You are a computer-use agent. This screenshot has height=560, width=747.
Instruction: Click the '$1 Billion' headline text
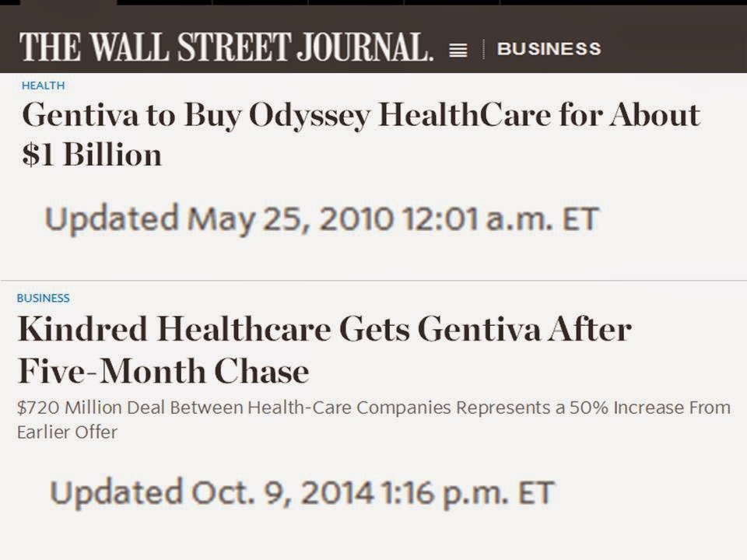[x=92, y=155]
